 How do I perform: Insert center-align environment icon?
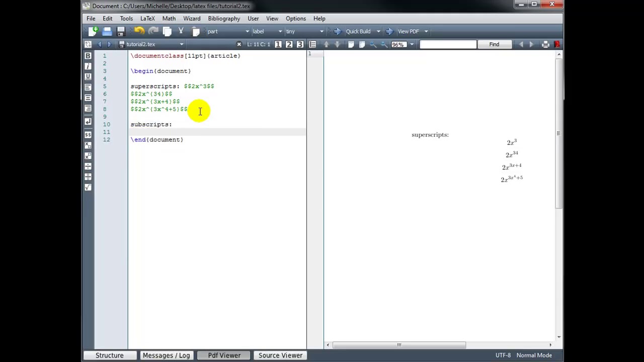click(88, 98)
